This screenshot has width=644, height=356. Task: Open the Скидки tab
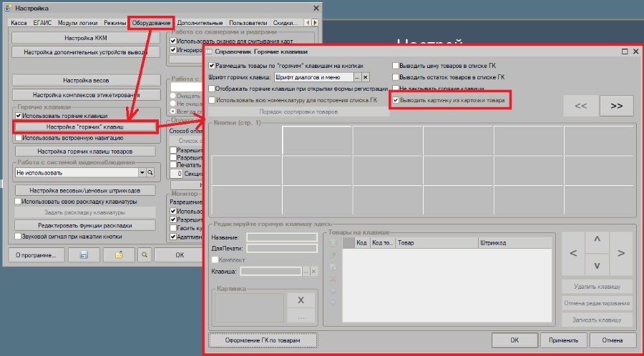(x=285, y=23)
